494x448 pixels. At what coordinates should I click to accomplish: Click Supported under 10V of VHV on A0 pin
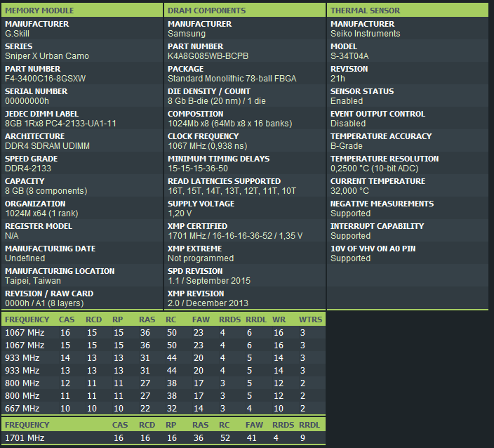350,258
